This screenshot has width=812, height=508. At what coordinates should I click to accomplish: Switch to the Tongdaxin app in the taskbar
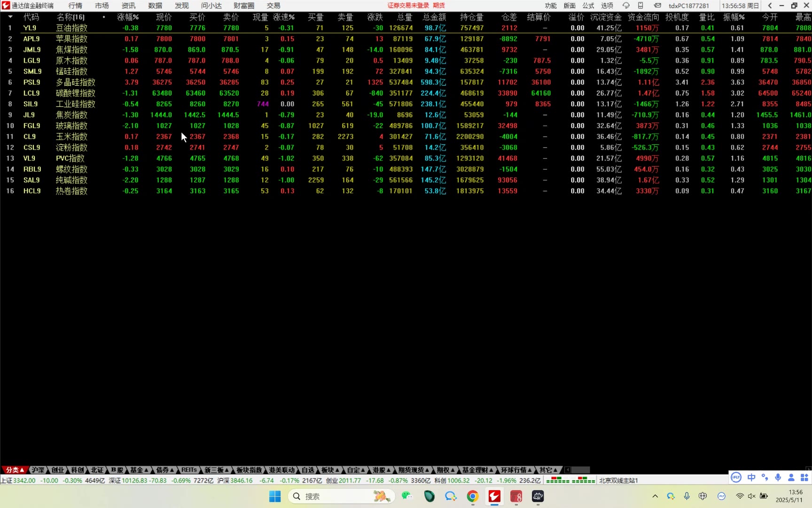494,496
